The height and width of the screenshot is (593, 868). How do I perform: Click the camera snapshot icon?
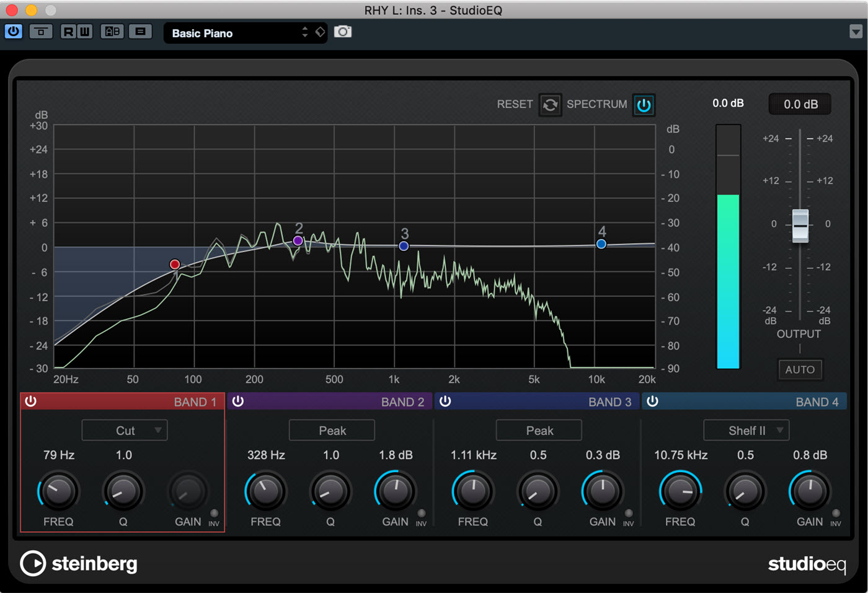(343, 32)
